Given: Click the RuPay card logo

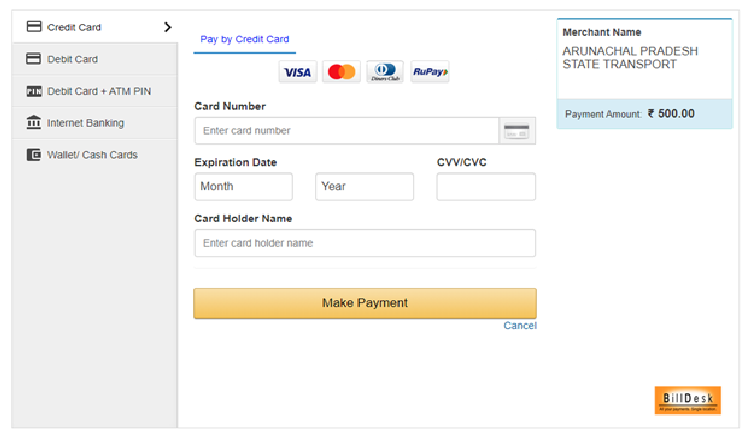Looking at the screenshot, I should click(x=430, y=72).
